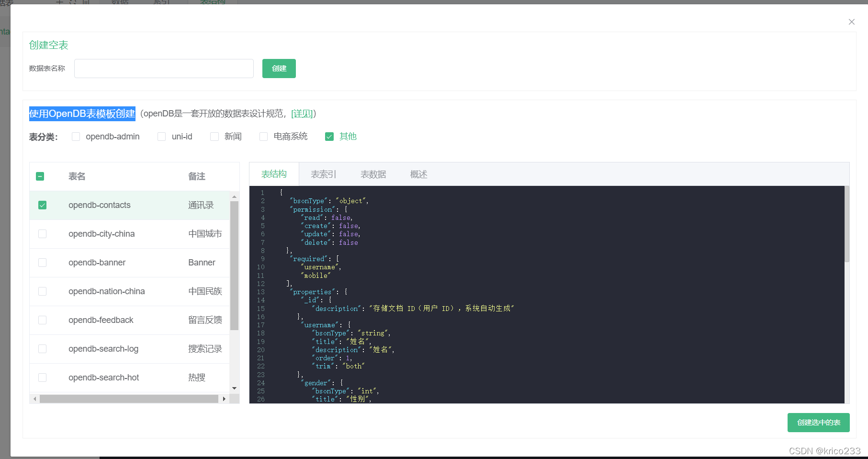Switch to the 表数据 tab
This screenshot has width=868, height=459.
373,174
